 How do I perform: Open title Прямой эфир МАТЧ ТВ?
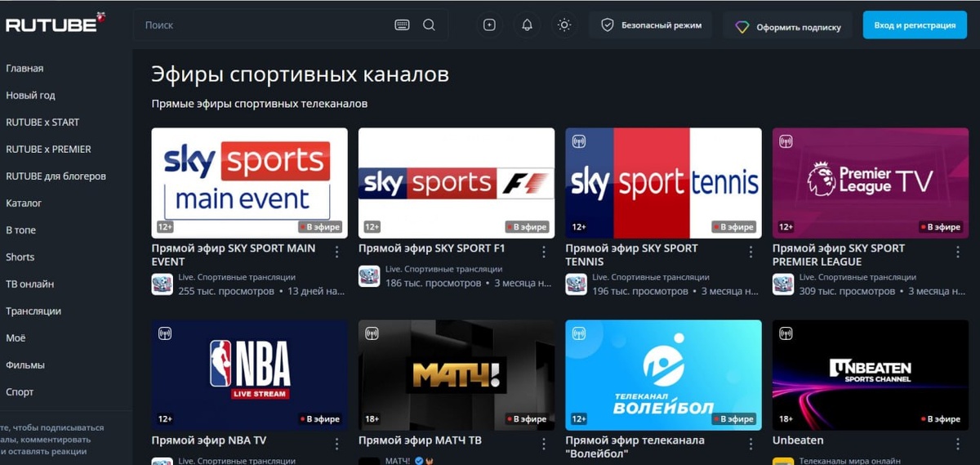(x=420, y=440)
